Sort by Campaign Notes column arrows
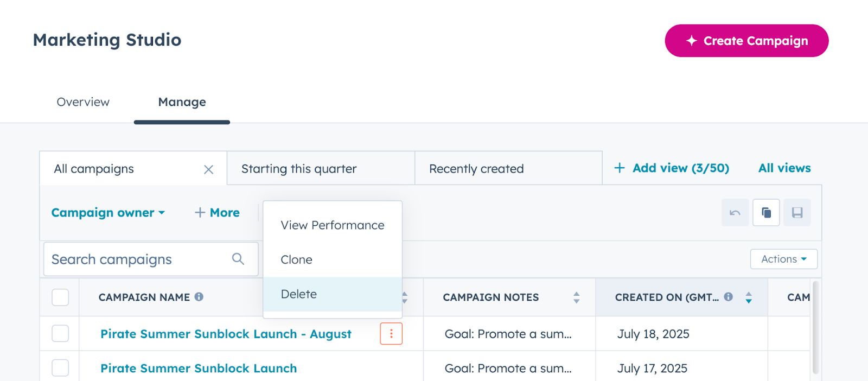The width and height of the screenshot is (868, 381). (576, 297)
